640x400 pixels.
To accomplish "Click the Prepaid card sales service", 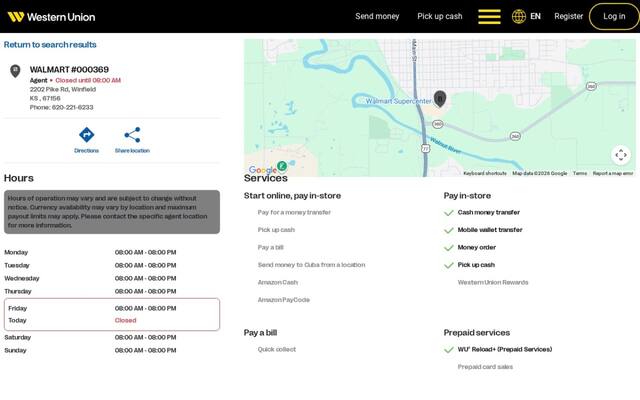I will coord(485,367).
